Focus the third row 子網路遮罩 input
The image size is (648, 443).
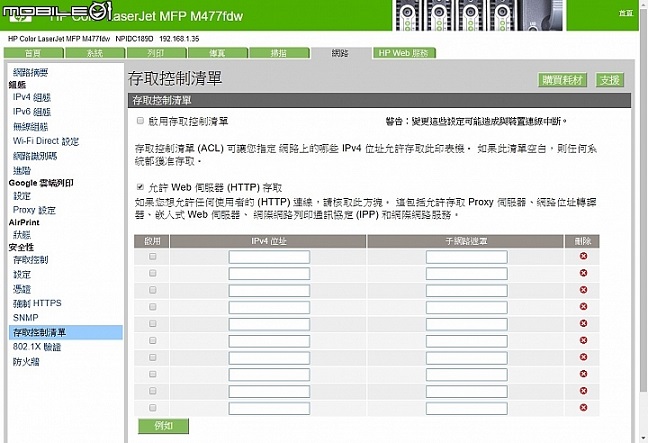pyautogui.click(x=467, y=291)
